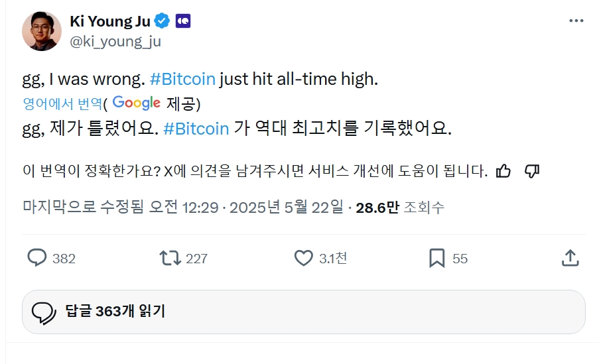Open the share icon menu
The width and height of the screenshot is (599, 364).
point(570,258)
